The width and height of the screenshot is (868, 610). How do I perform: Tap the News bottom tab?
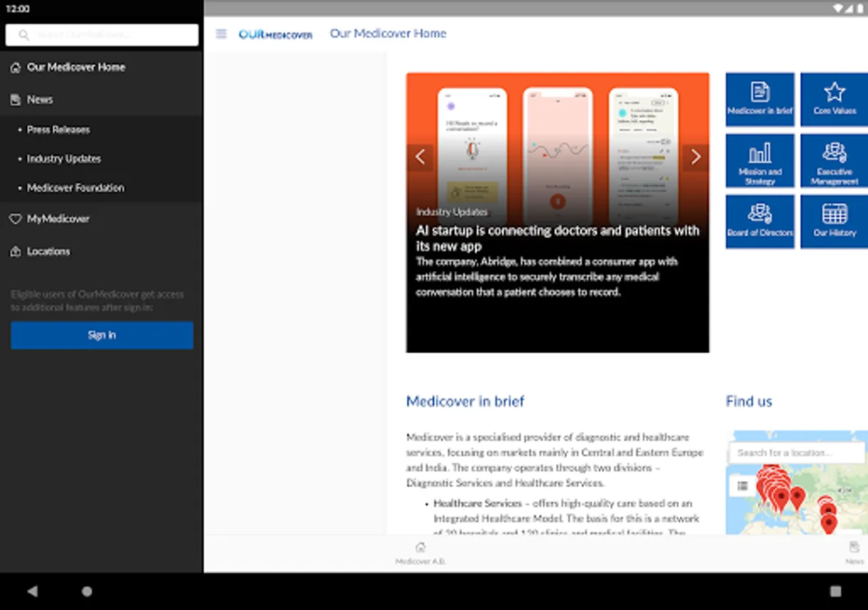click(854, 553)
